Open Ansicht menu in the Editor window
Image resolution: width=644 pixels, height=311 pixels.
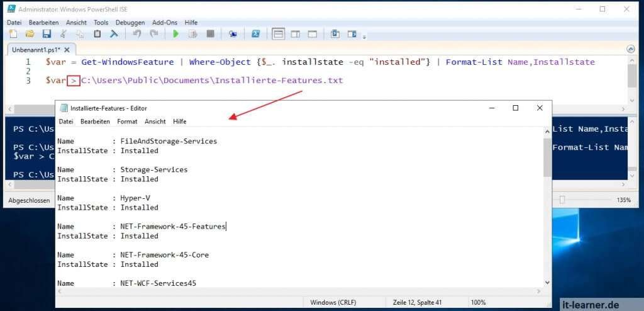tap(155, 122)
